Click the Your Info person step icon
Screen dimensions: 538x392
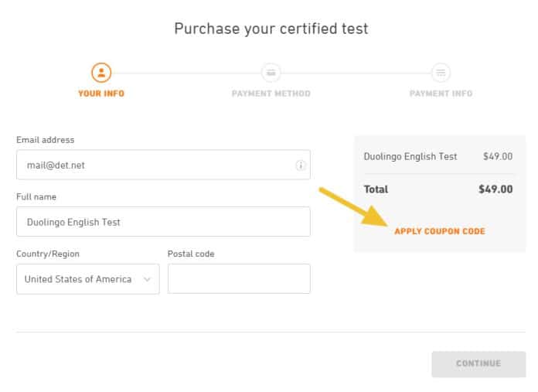101,73
